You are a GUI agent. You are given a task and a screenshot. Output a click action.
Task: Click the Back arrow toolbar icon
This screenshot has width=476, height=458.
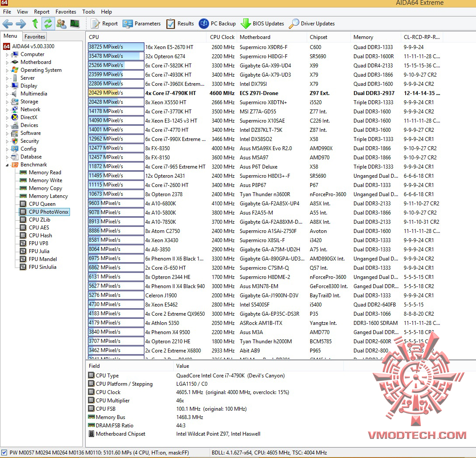point(7,24)
